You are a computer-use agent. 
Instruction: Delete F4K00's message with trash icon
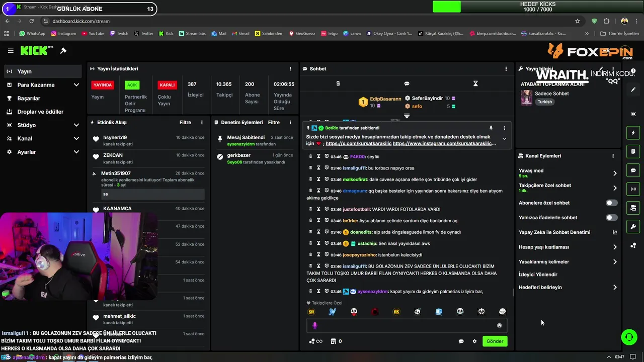[310, 156]
